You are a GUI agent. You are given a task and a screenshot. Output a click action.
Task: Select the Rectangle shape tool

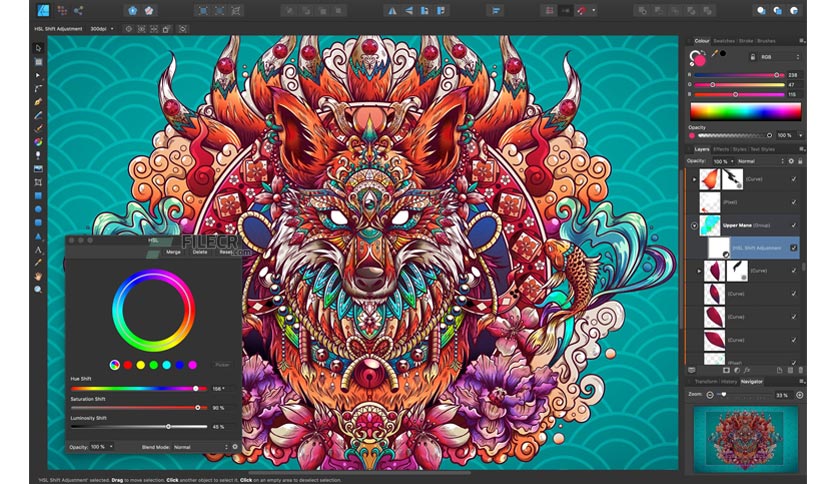[38, 195]
